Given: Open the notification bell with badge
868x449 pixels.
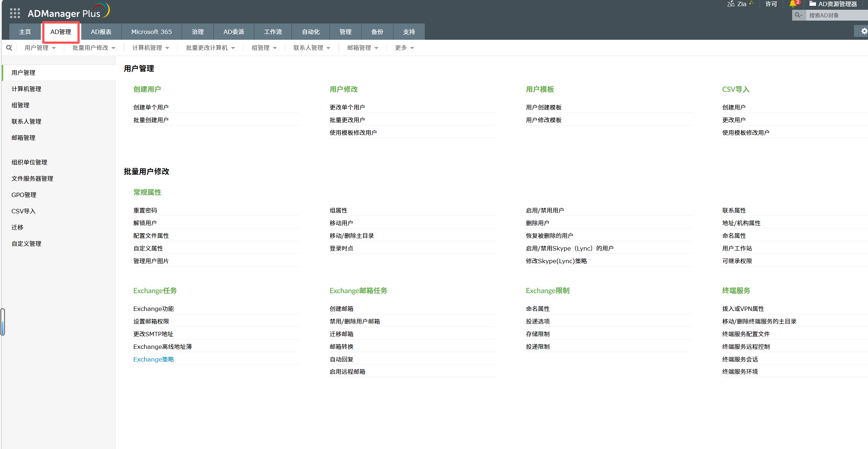Looking at the screenshot, I should point(793,4).
